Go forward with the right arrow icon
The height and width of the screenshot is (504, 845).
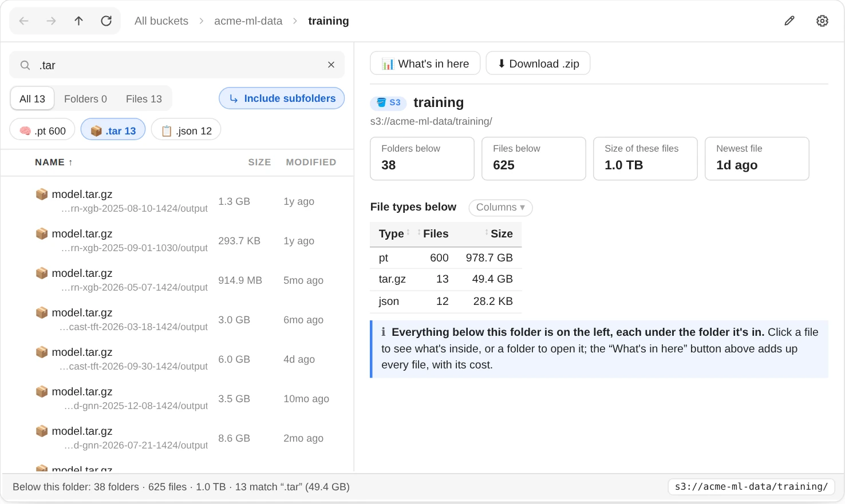(x=52, y=21)
